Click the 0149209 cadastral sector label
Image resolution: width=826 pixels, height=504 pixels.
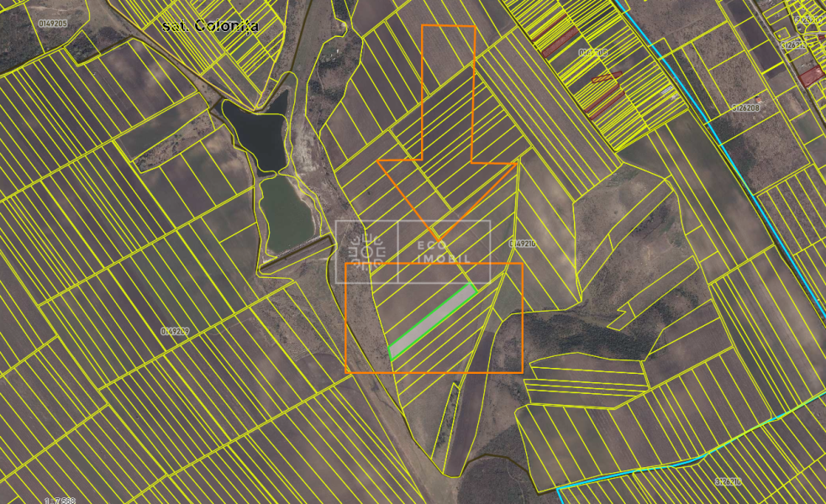[x=174, y=331]
